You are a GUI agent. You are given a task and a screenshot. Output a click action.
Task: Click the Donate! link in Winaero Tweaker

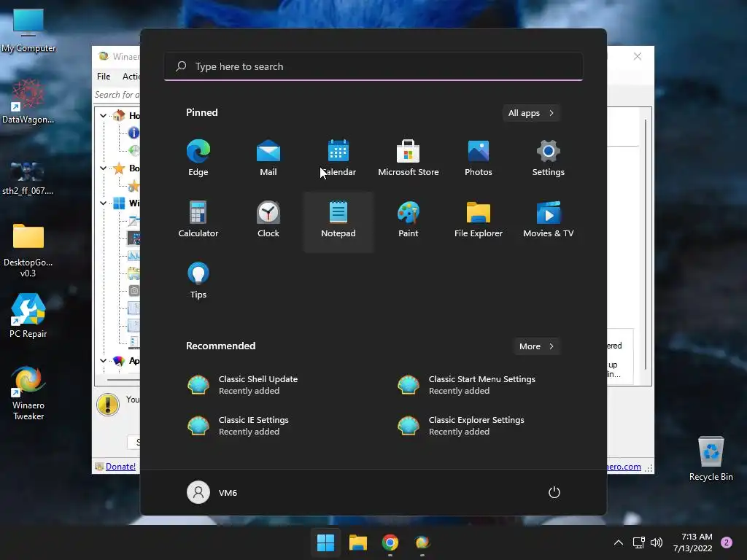[120, 467]
